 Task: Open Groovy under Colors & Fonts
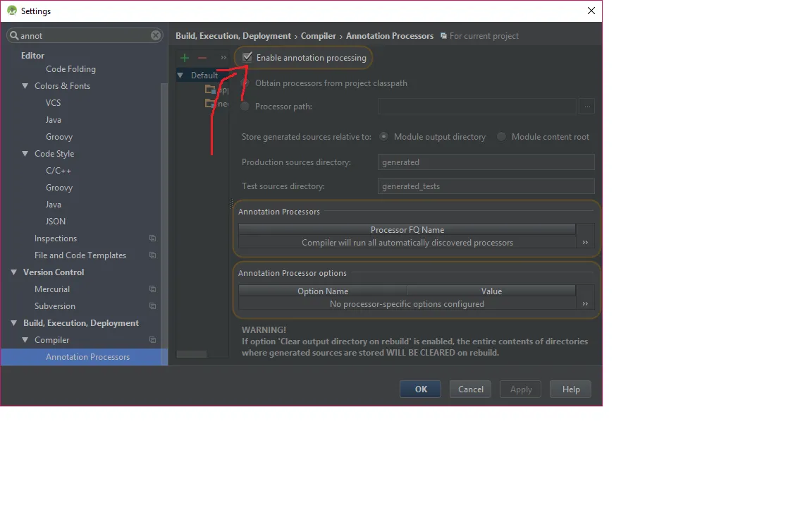(x=59, y=137)
